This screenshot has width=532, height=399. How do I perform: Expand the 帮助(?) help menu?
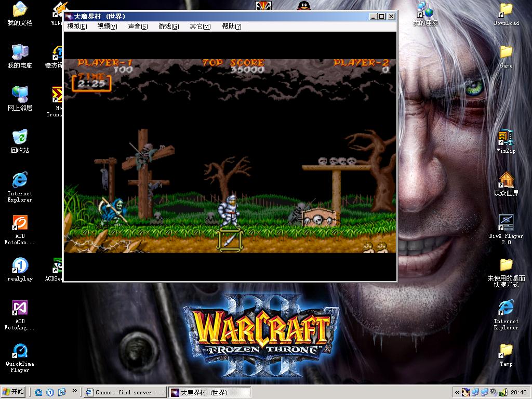pyautogui.click(x=232, y=26)
